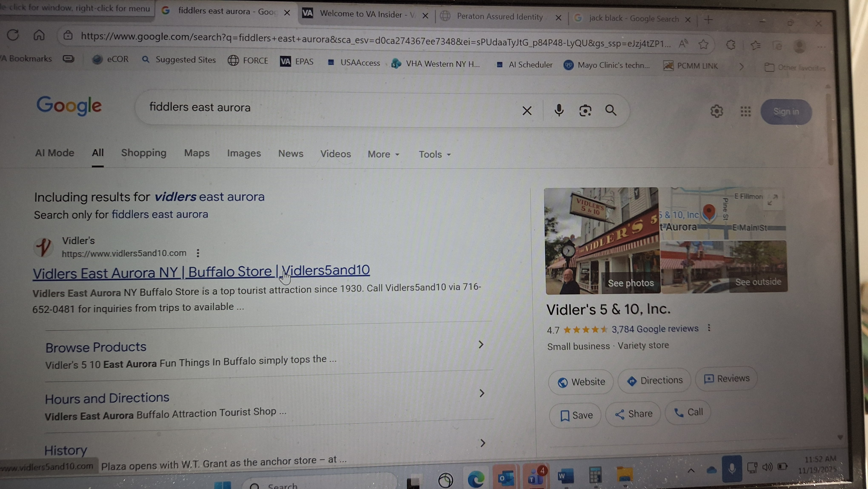Image resolution: width=868 pixels, height=489 pixels.
Task: Open Google Lens image search icon
Action: pos(585,111)
